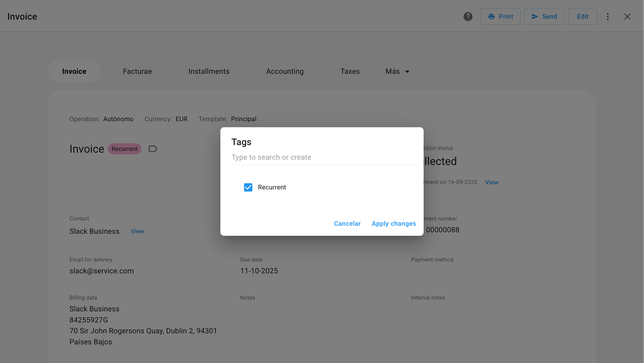Expand the Más dropdown tab

(397, 71)
